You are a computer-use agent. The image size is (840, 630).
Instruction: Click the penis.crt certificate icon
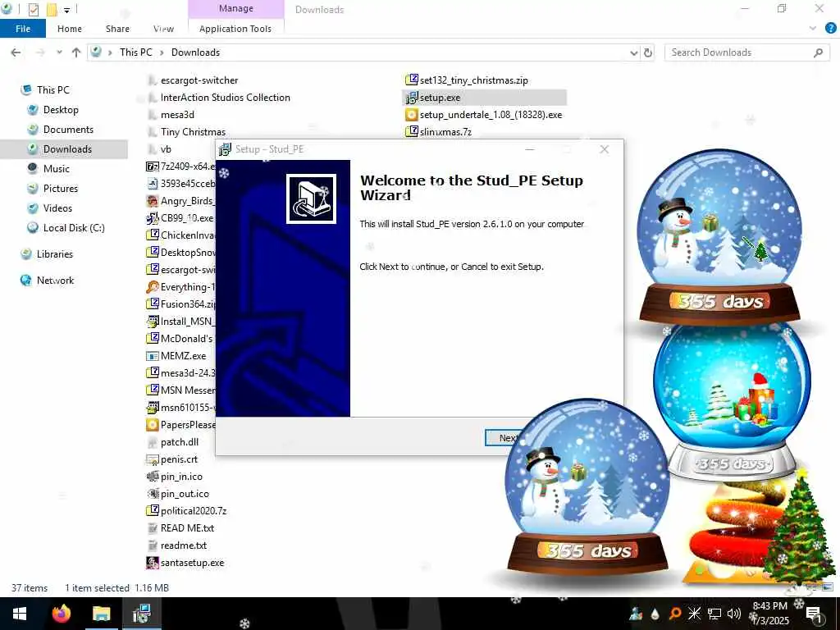tap(153, 459)
